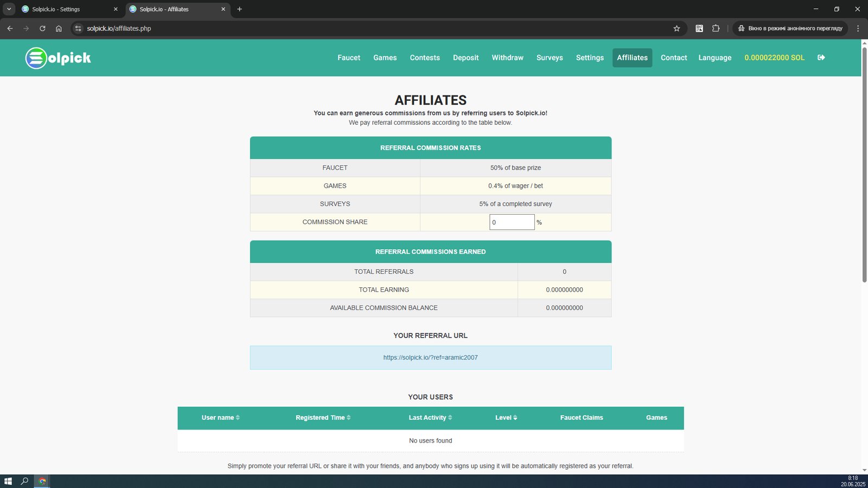Open the Games menu

(x=385, y=57)
